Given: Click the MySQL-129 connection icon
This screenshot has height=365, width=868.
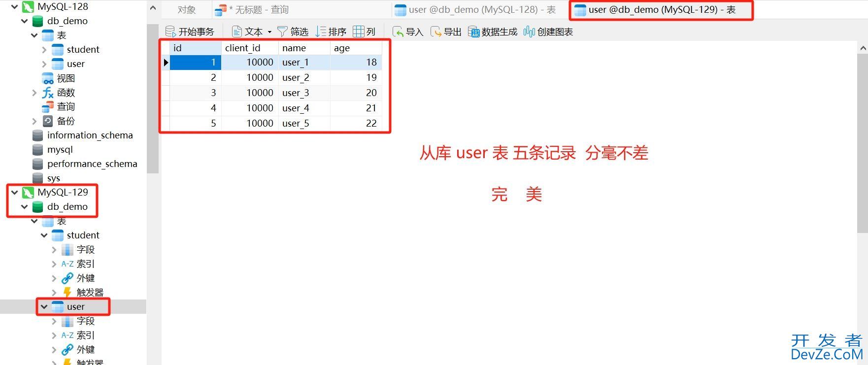Looking at the screenshot, I should pyautogui.click(x=28, y=192).
